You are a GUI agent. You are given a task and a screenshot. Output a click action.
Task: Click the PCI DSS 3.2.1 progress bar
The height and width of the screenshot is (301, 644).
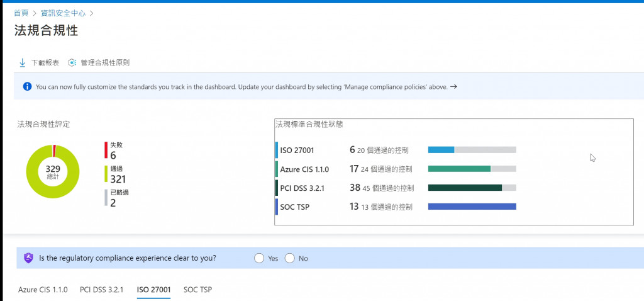[x=472, y=188]
